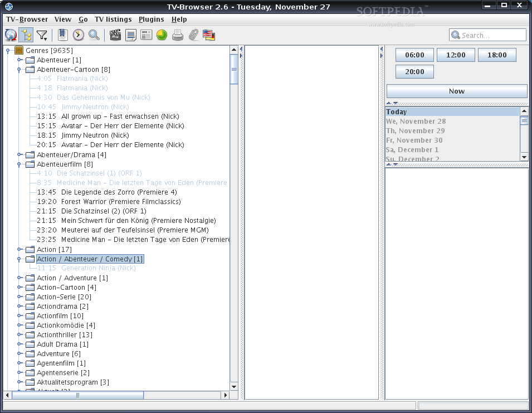Click the bookmark favorites icon
The height and width of the screenshot is (413, 532).
[x=63, y=35]
